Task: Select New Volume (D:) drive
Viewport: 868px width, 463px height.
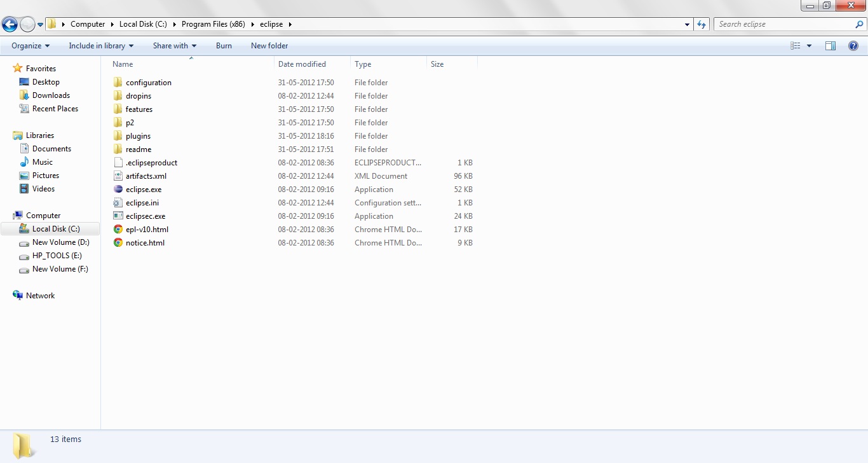Action: point(60,242)
